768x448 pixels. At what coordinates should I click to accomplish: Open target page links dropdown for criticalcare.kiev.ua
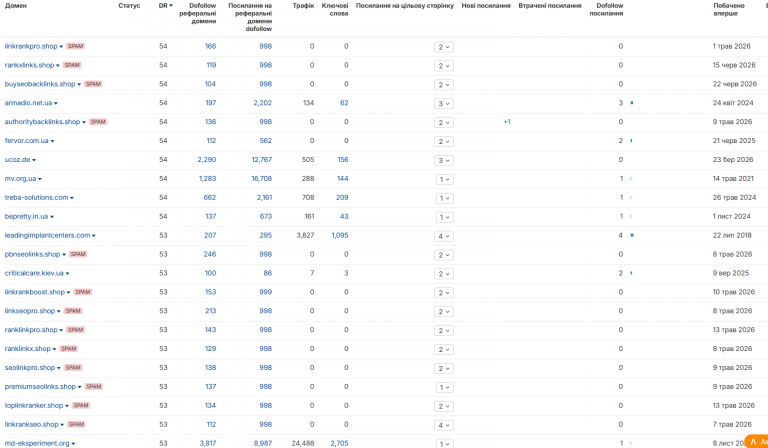(444, 274)
